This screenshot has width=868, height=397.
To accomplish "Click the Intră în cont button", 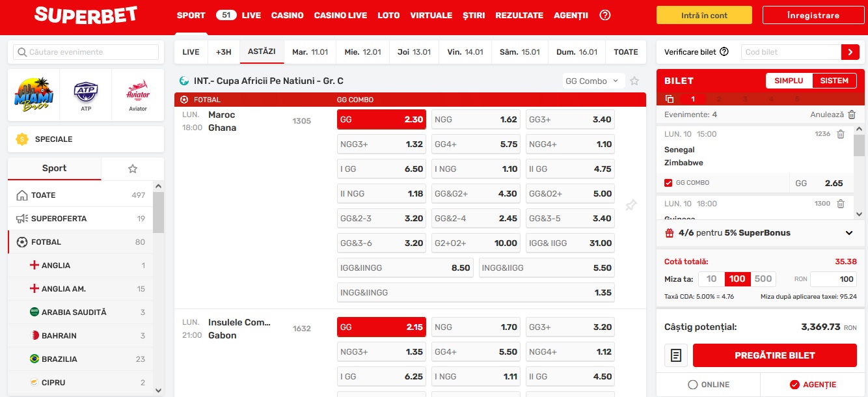I will [x=704, y=15].
